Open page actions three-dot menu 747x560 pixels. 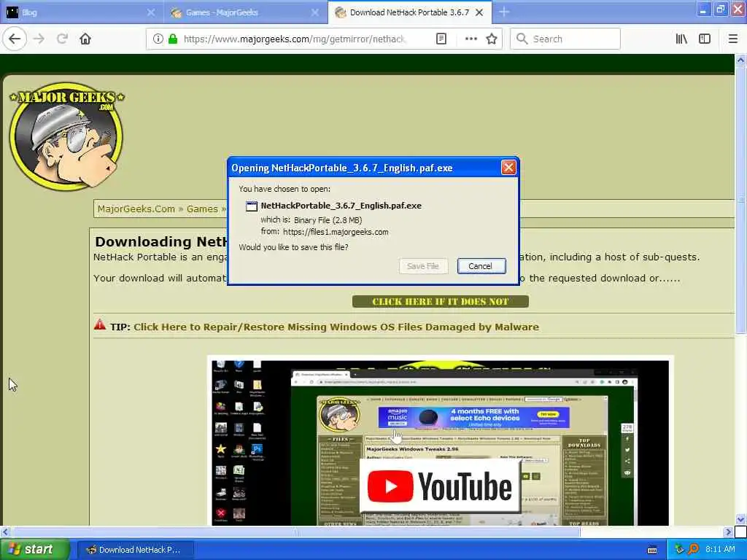point(471,39)
